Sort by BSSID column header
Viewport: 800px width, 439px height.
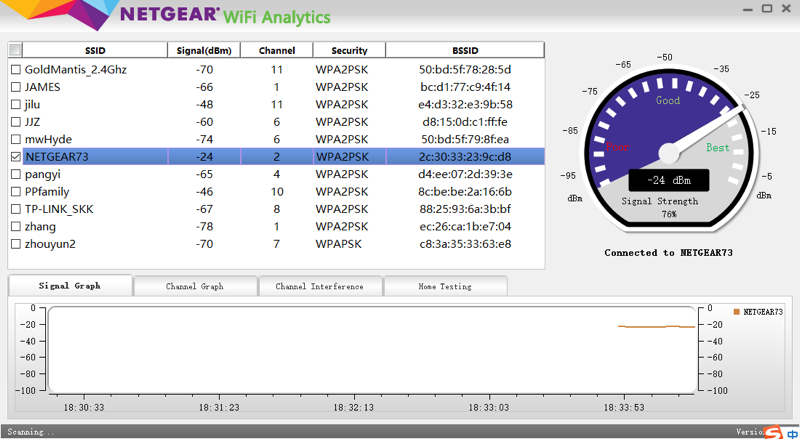click(465, 50)
